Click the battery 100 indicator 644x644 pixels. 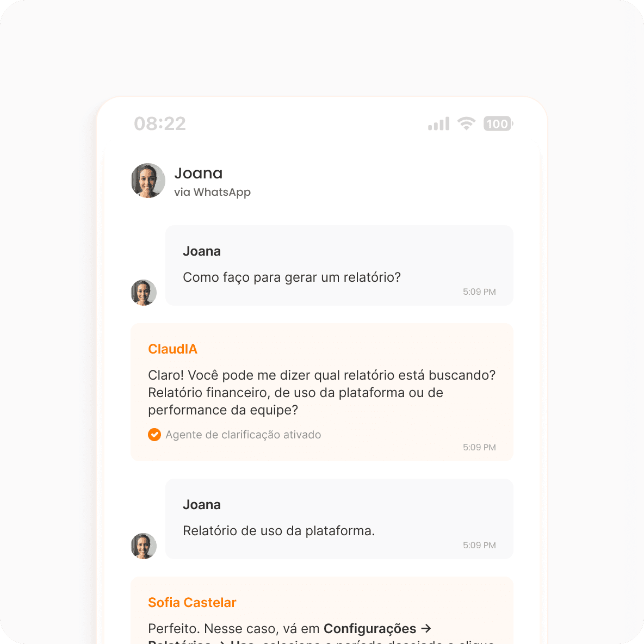point(498,123)
